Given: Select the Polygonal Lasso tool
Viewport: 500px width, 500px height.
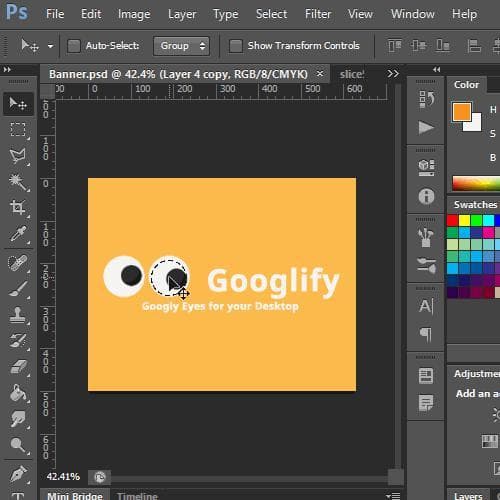Looking at the screenshot, I should point(18,156).
